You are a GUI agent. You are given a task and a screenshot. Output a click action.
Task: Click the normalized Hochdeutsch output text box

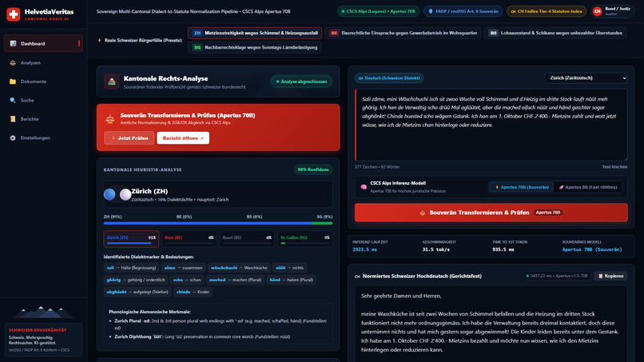coord(491,324)
